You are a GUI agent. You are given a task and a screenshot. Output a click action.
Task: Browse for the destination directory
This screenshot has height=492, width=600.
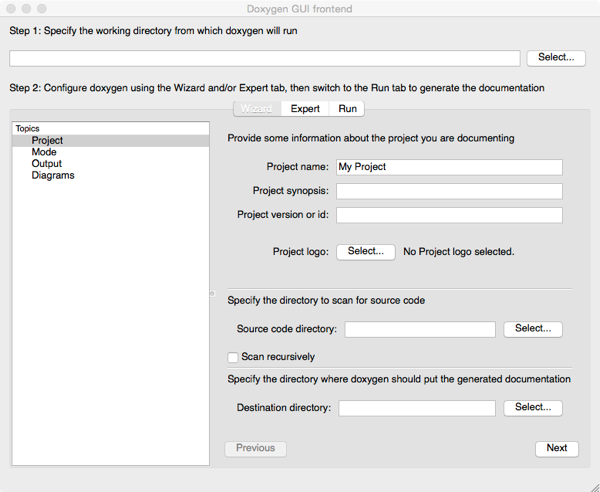532,408
